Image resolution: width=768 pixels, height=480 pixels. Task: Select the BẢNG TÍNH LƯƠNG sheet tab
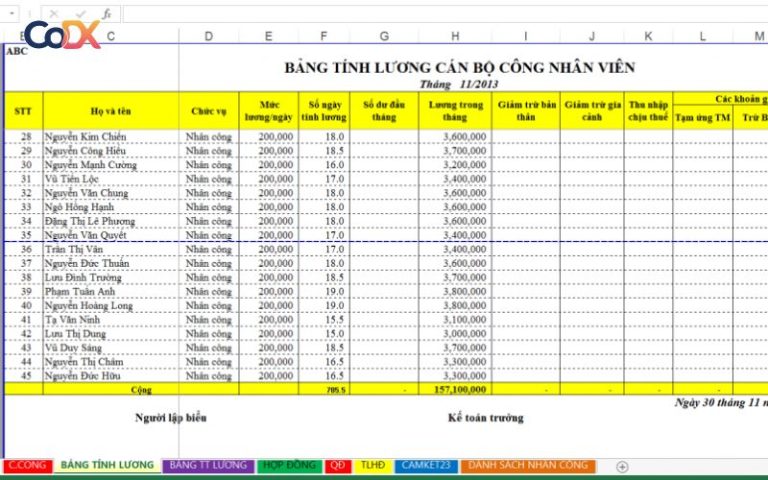(x=107, y=465)
